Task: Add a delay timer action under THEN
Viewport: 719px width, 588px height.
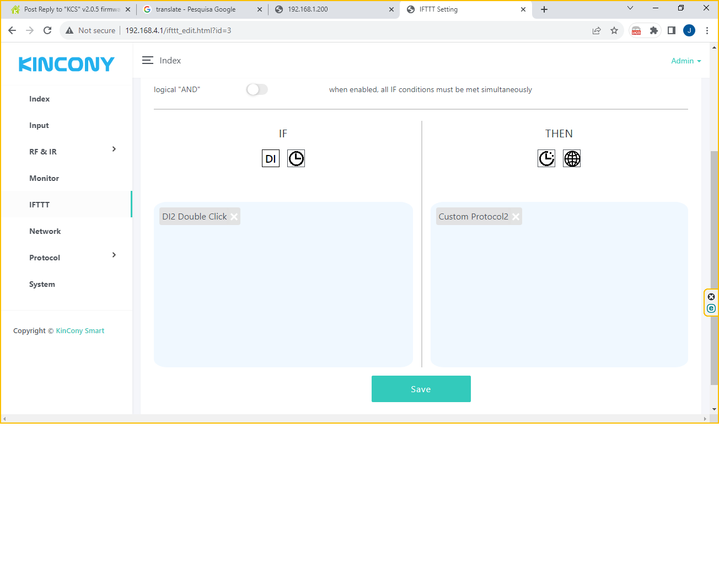Action: 546,159
